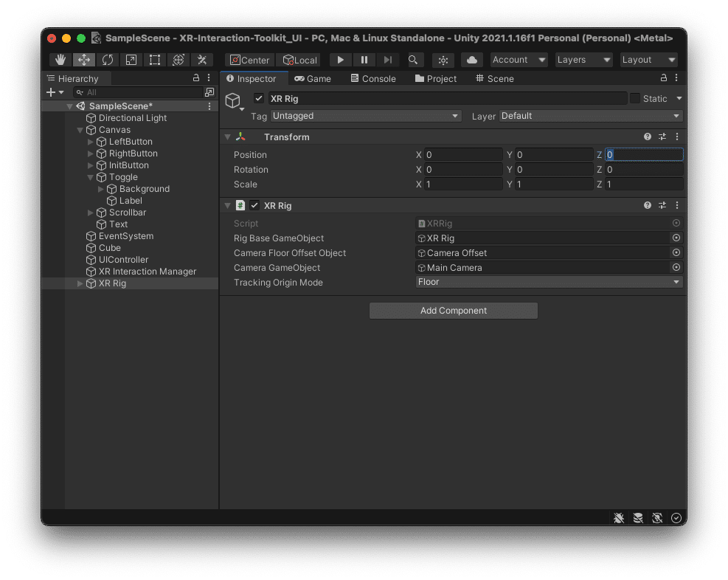
Task: Open the Unity search icon
Action: tap(413, 60)
